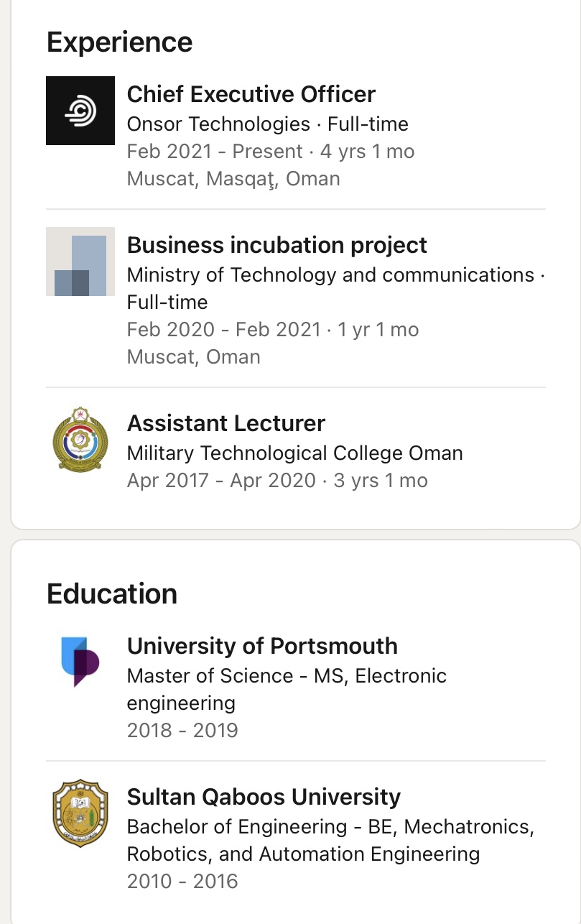Click the Education section heading
This screenshot has width=581, height=924.
pos(111,594)
